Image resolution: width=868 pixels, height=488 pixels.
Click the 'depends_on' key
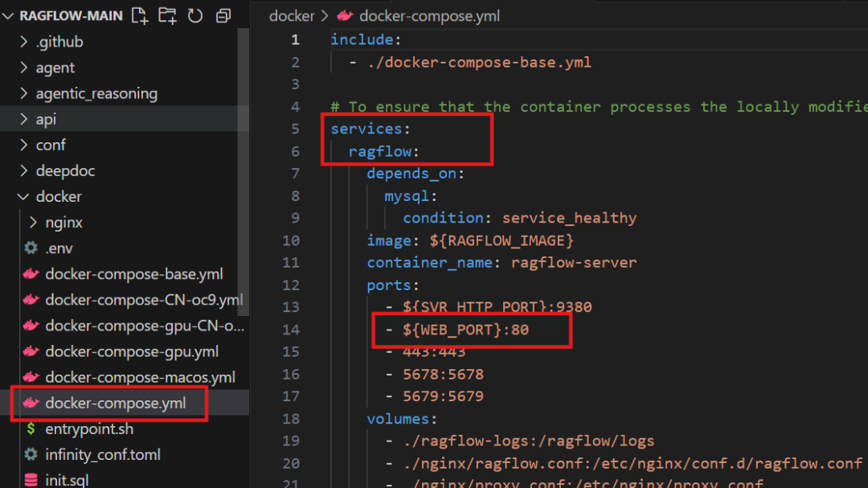tap(411, 174)
